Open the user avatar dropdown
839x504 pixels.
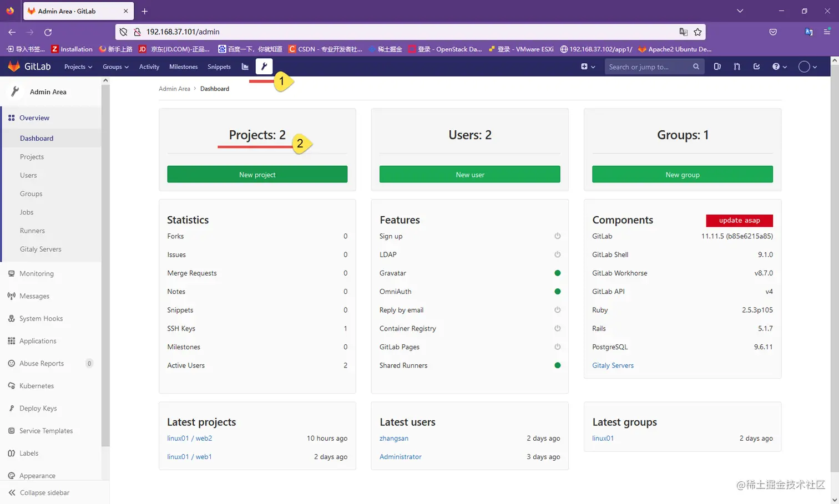(807, 67)
